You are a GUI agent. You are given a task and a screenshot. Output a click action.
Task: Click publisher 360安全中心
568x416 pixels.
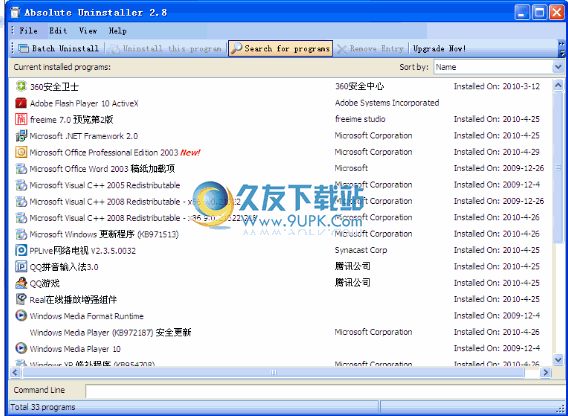coord(359,86)
